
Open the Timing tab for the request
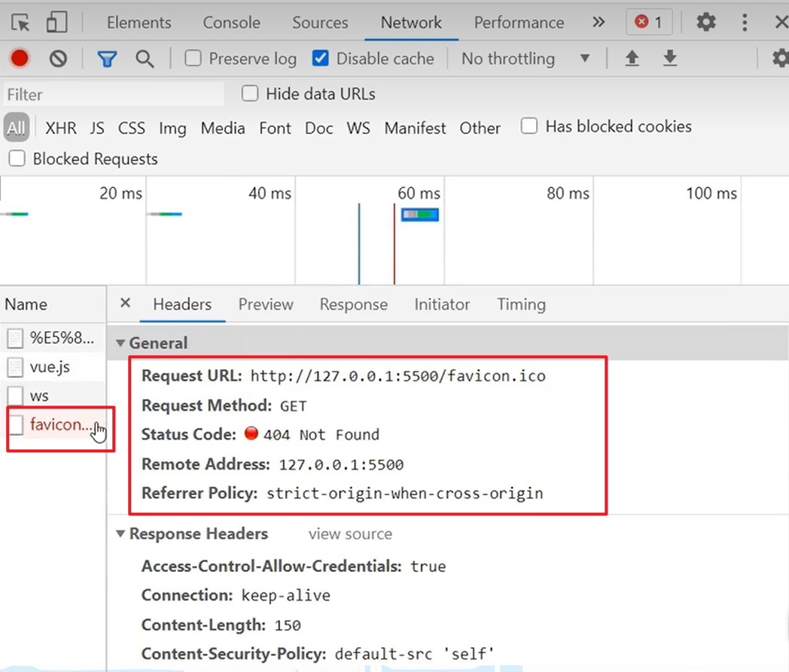click(x=521, y=305)
